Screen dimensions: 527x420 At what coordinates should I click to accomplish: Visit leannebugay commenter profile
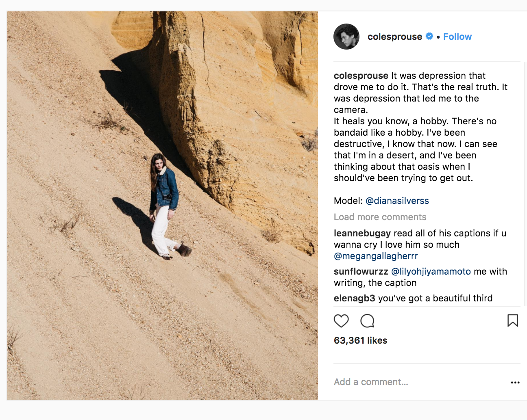click(x=362, y=233)
